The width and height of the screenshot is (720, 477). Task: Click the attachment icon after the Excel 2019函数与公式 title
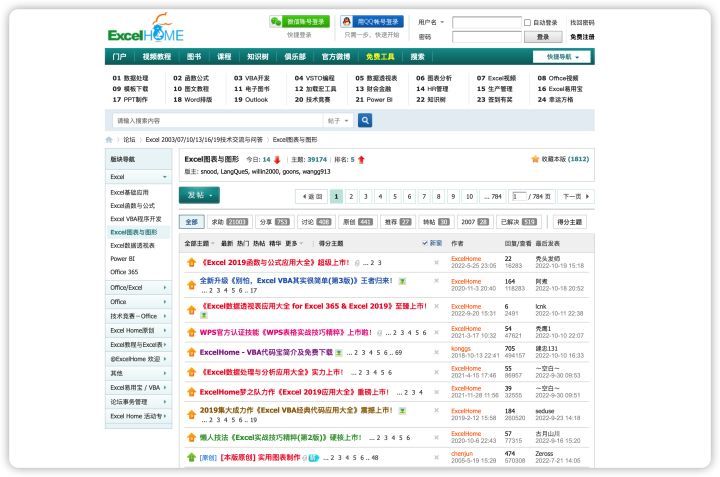357,263
